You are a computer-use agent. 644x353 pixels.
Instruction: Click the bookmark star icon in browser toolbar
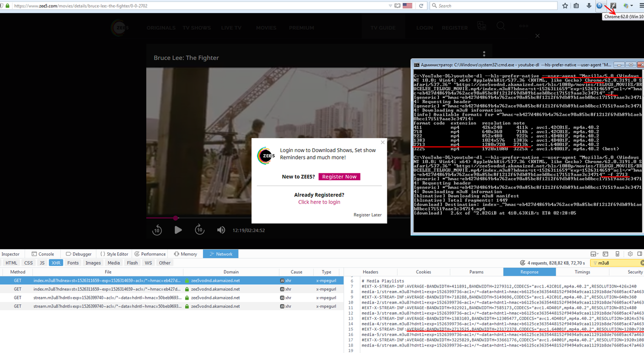click(565, 6)
